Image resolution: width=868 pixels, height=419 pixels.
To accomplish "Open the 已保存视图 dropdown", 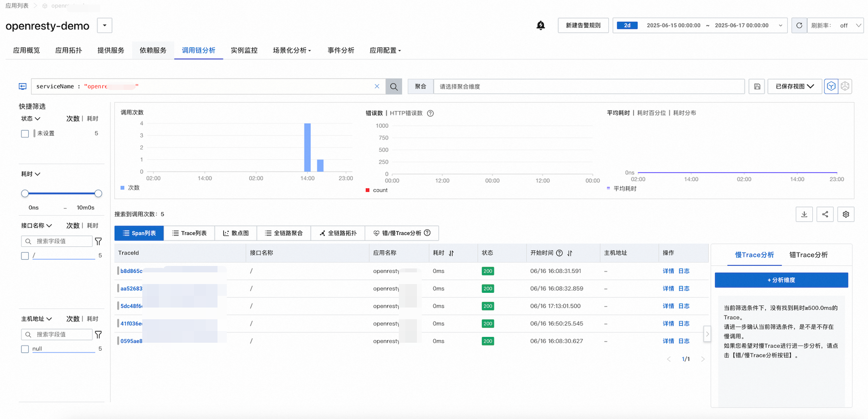I will [x=794, y=87].
